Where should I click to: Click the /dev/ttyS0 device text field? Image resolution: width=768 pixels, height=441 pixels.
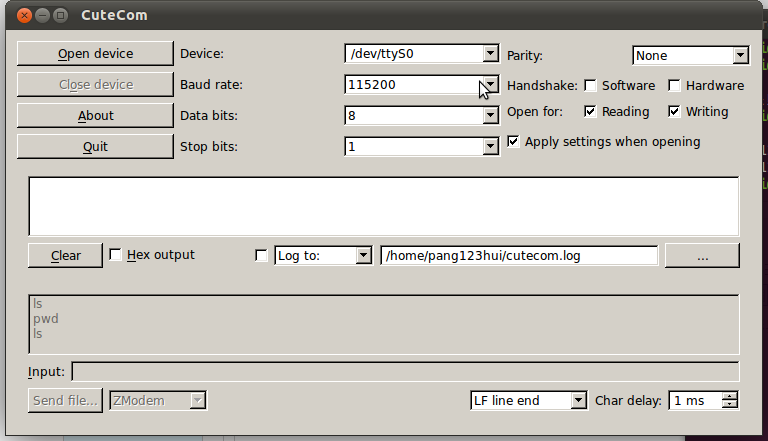(x=414, y=53)
